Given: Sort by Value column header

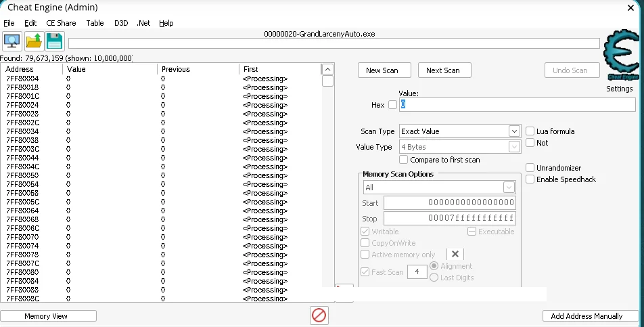Looking at the screenshot, I should [110, 69].
